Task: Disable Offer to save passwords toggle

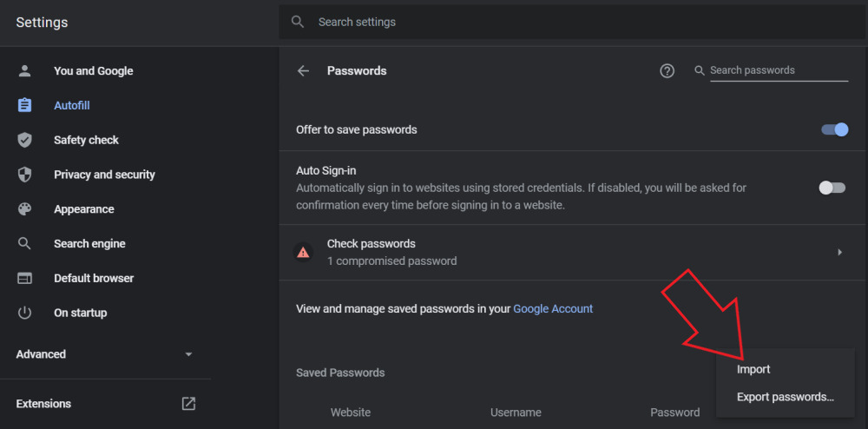Action: pyautogui.click(x=834, y=129)
